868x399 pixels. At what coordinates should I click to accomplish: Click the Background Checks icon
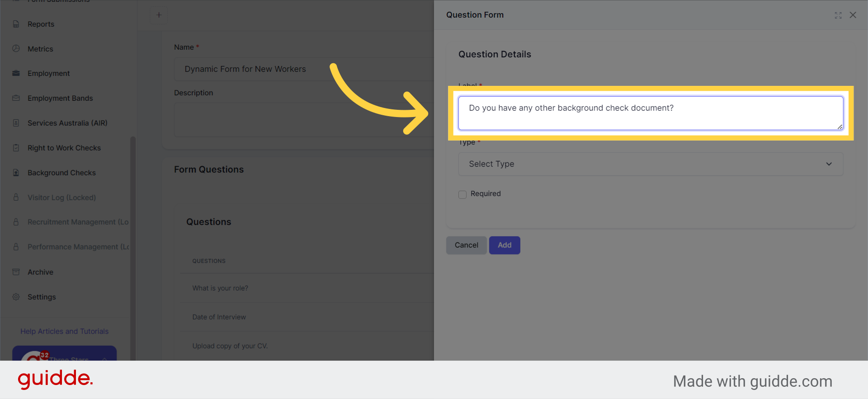click(16, 173)
